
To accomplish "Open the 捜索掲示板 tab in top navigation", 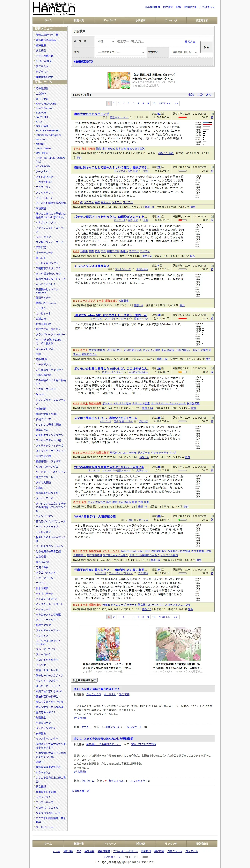I will (202, 20).
